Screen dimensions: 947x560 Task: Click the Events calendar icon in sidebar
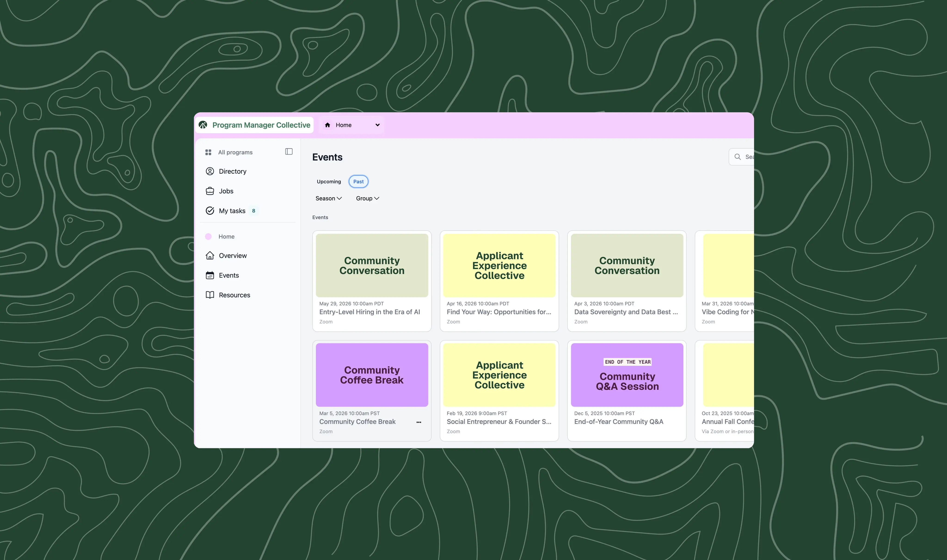[x=210, y=275]
